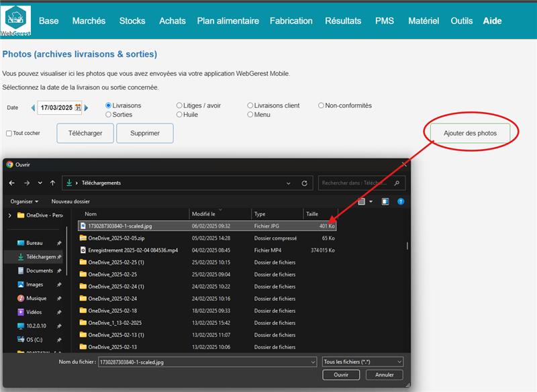Click Annuler in the file dialog
The image size is (537, 392).
(x=384, y=375)
